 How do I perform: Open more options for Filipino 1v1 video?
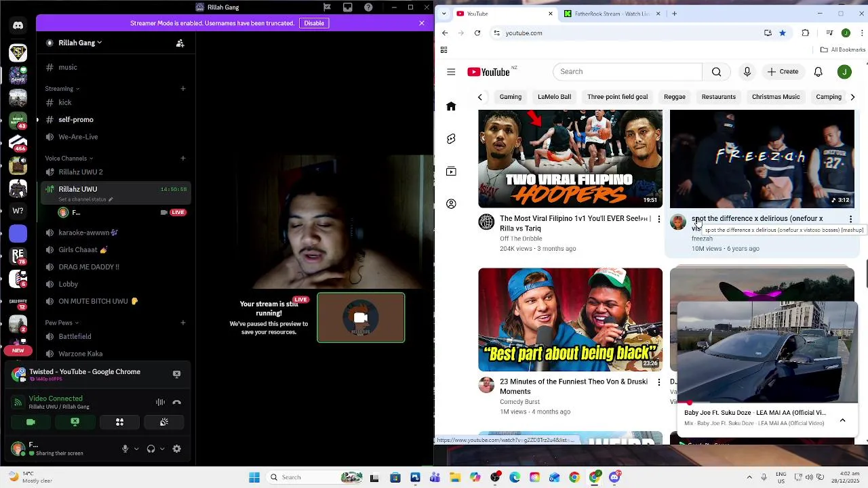click(658, 220)
